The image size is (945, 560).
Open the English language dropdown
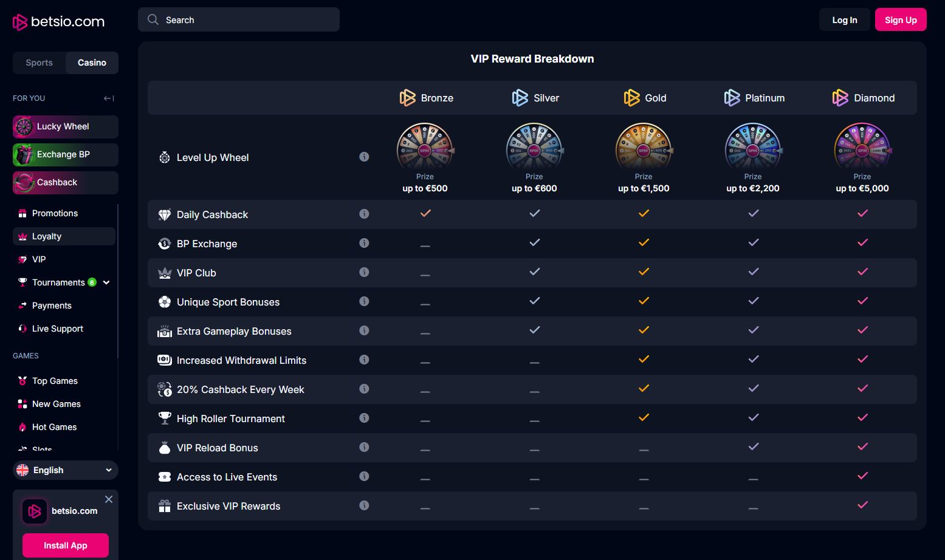(x=66, y=470)
